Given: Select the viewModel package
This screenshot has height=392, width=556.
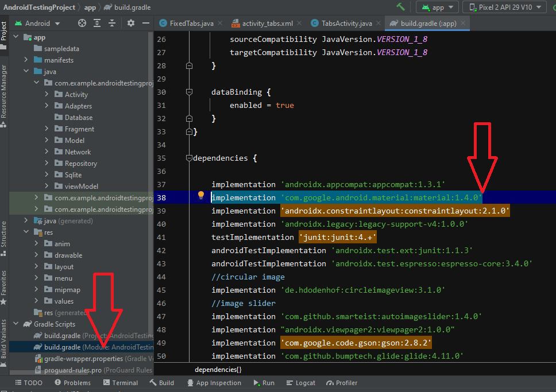Looking at the screenshot, I should (76, 186).
